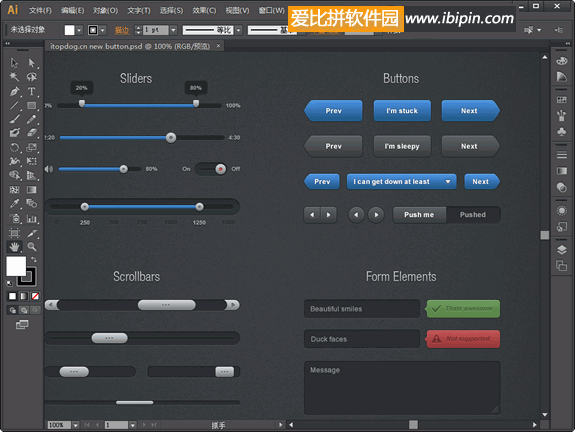Toggle the Push me segment button
The image size is (575, 432).
click(419, 215)
